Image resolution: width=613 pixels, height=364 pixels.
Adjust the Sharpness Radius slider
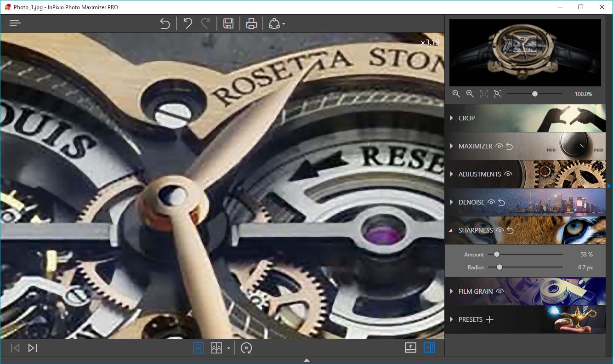click(525, 267)
